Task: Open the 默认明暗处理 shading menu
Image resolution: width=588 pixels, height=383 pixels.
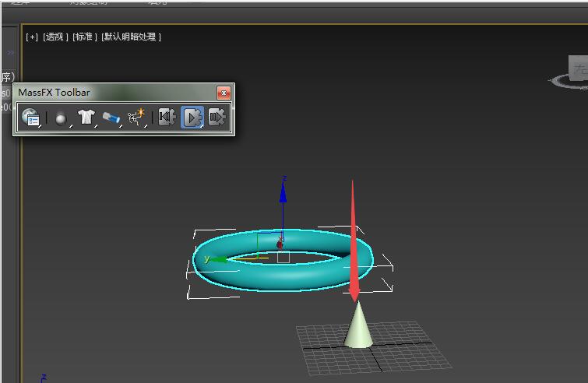Action: point(129,37)
